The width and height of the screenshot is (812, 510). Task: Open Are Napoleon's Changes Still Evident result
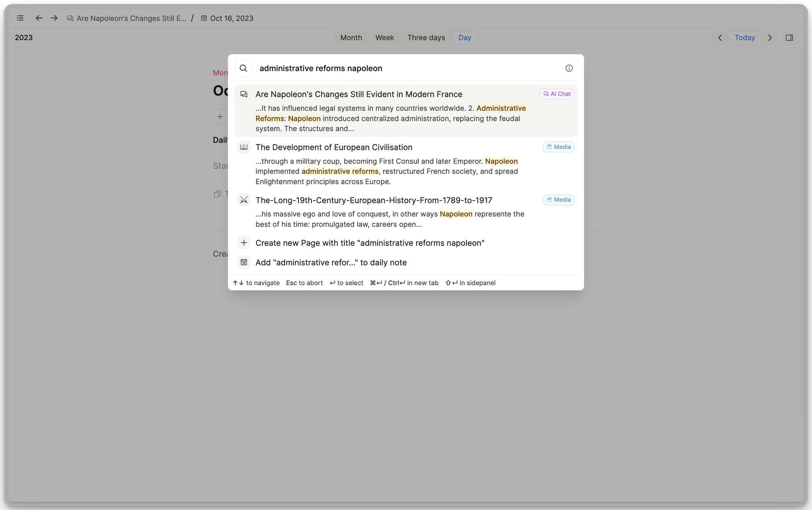point(406,111)
